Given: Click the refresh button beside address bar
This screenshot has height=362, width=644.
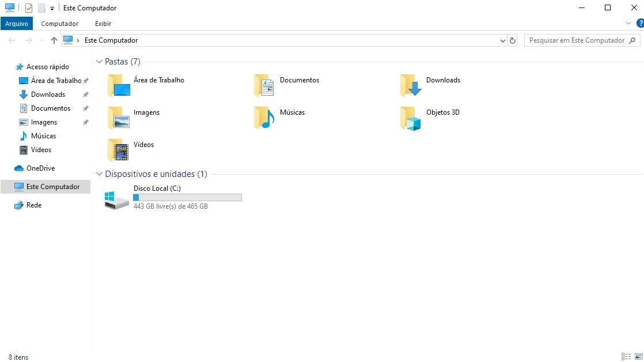Looking at the screenshot, I should coord(513,40).
